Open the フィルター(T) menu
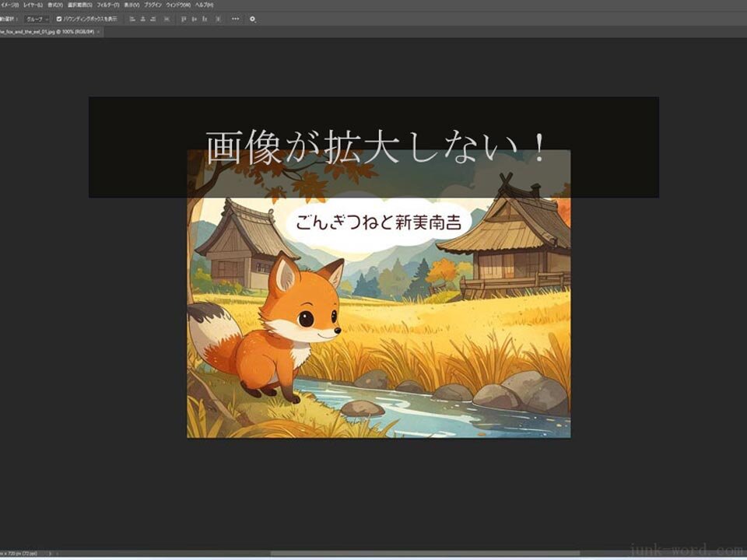The height and width of the screenshot is (560, 747). pyautogui.click(x=107, y=5)
